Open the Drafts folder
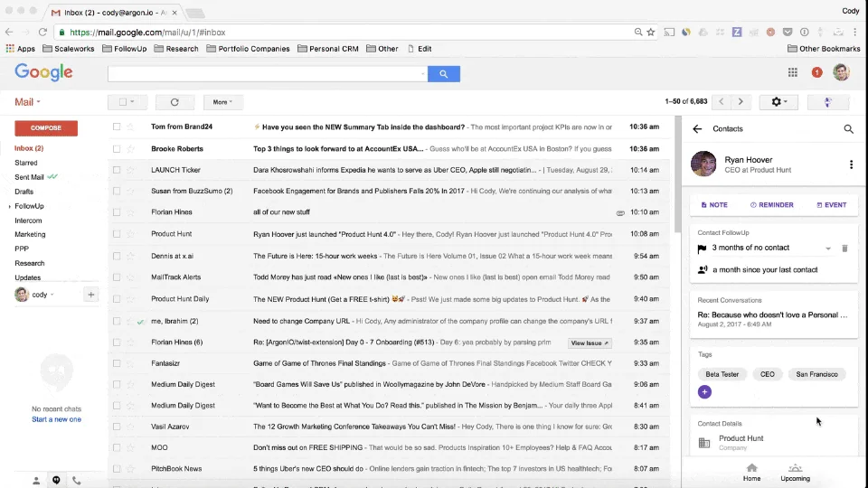The image size is (868, 488). (x=24, y=192)
